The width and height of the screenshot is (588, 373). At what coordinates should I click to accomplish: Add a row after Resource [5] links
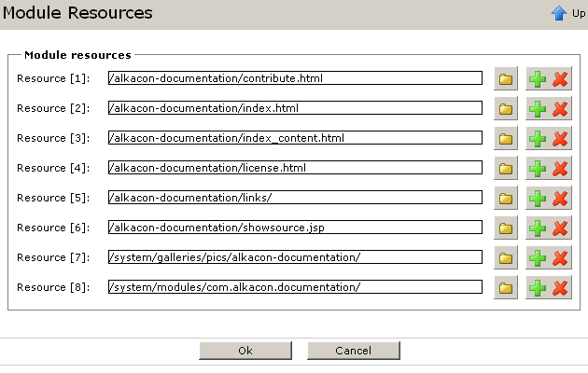pyautogui.click(x=538, y=198)
